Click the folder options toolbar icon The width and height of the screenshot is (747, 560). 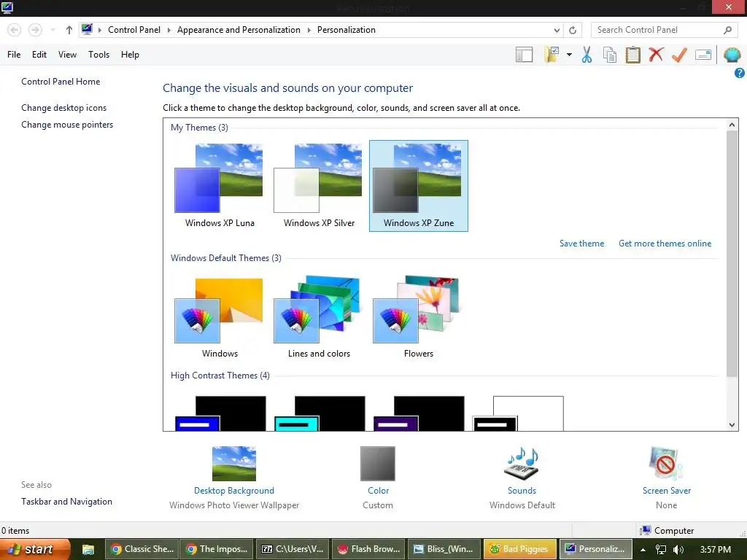551,55
